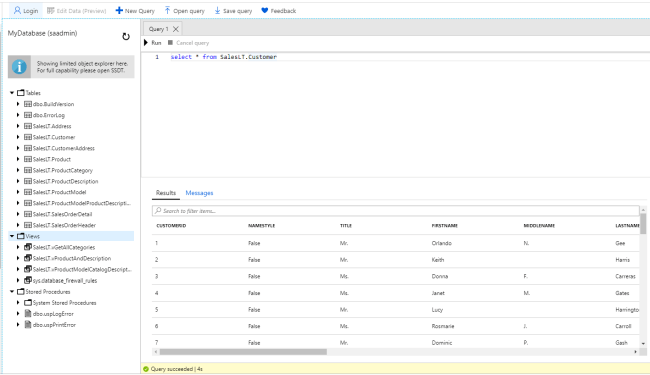Click the scroll down arrow in results
650x375 pixels.
(x=643, y=344)
